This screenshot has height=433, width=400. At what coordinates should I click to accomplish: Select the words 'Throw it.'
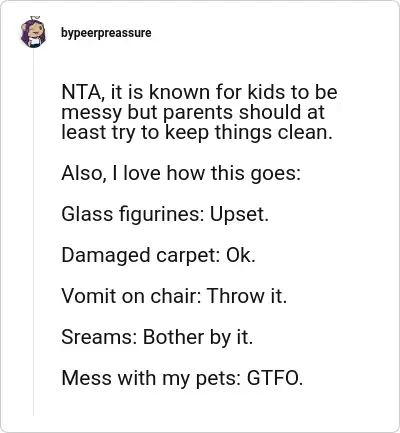tap(247, 296)
